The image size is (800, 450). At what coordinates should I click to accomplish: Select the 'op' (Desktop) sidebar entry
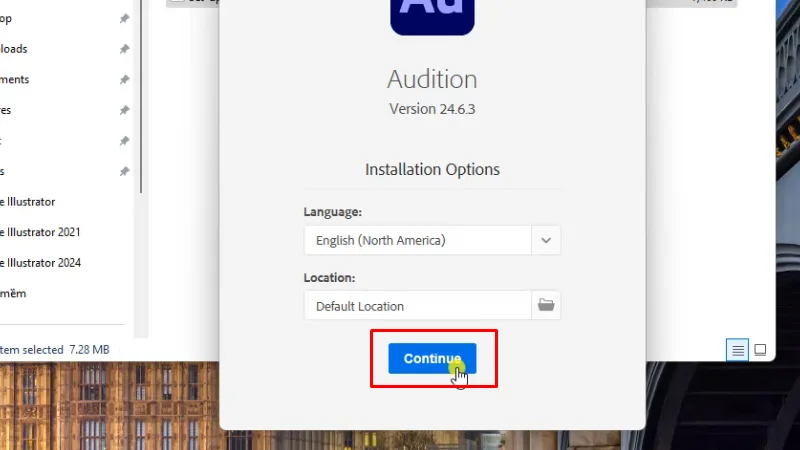pos(7,19)
